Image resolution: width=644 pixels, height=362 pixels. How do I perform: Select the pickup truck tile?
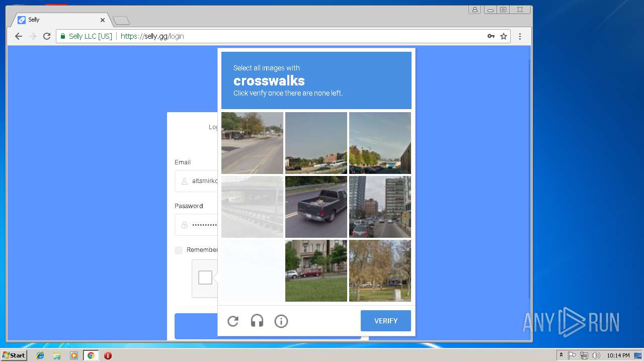point(316,207)
